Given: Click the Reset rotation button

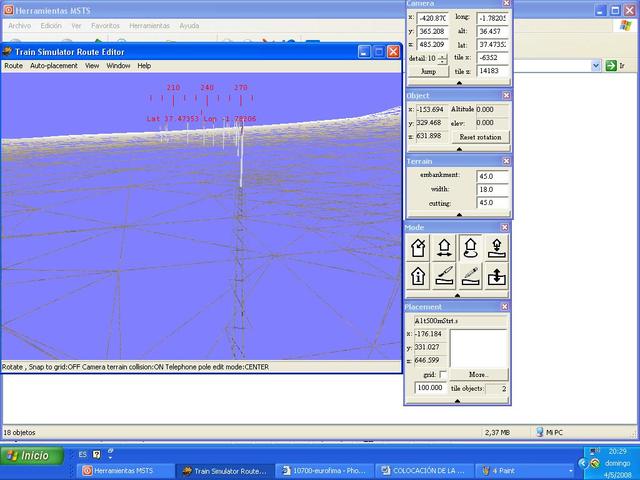Looking at the screenshot, I should (x=481, y=136).
